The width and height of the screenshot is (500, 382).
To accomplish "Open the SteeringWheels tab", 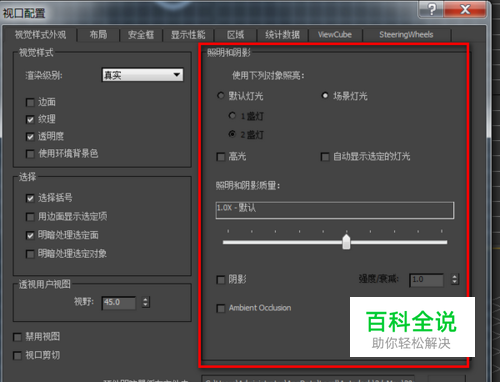I will click(406, 35).
